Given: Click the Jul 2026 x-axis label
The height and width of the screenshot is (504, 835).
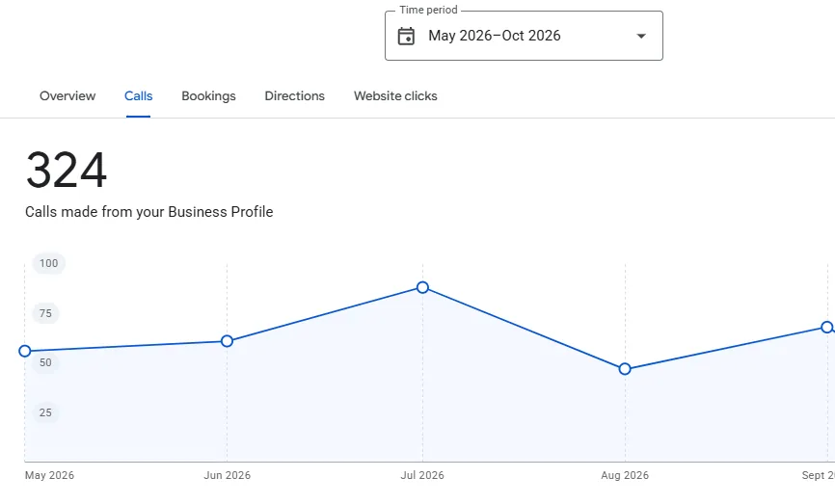Looking at the screenshot, I should tap(422, 475).
